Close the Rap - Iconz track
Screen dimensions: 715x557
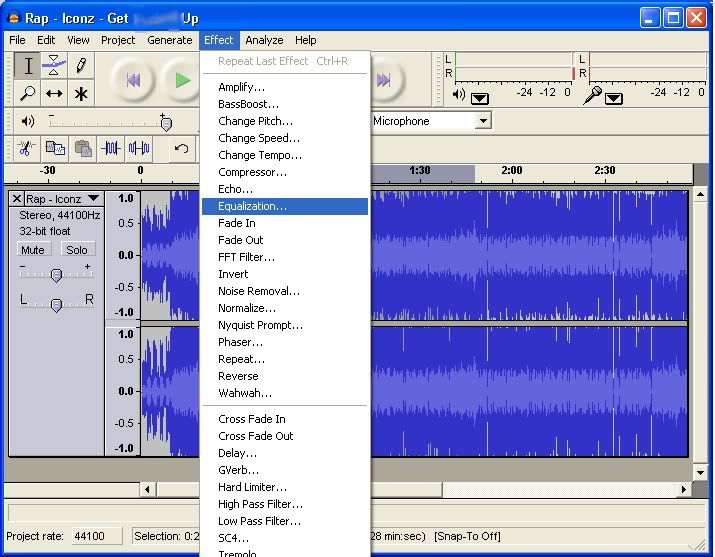coord(16,199)
